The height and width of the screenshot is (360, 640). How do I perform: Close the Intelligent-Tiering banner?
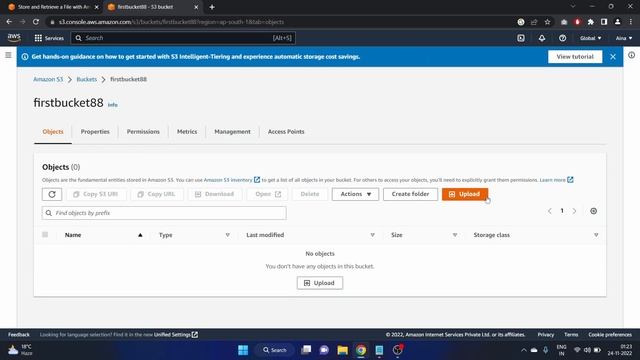(x=613, y=57)
